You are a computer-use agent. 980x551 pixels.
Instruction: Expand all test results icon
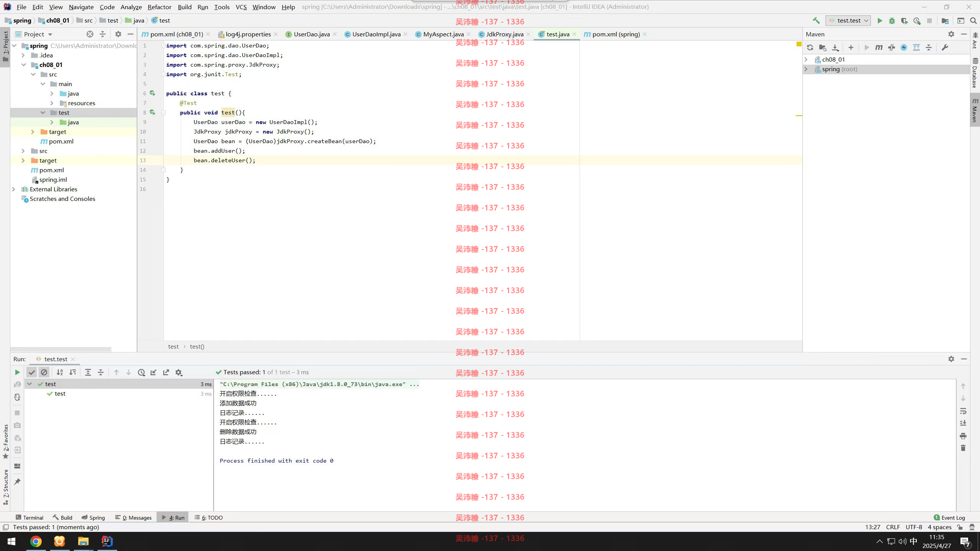tap(88, 372)
